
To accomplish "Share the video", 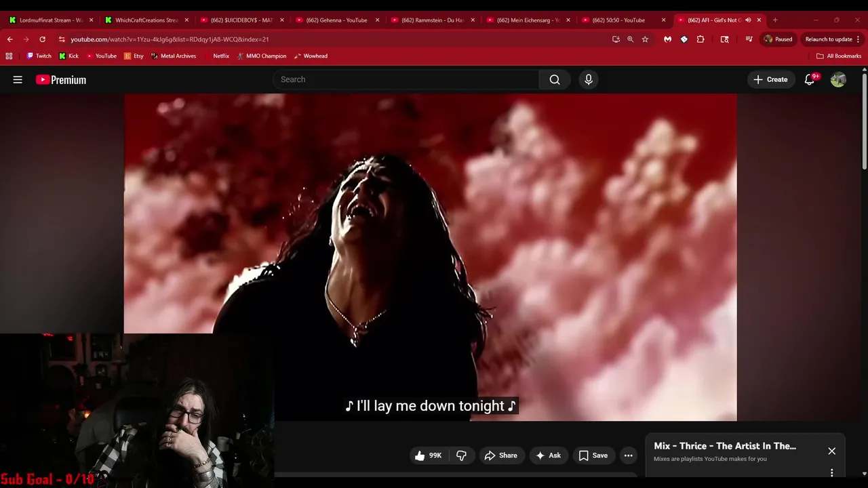I will pos(500,455).
